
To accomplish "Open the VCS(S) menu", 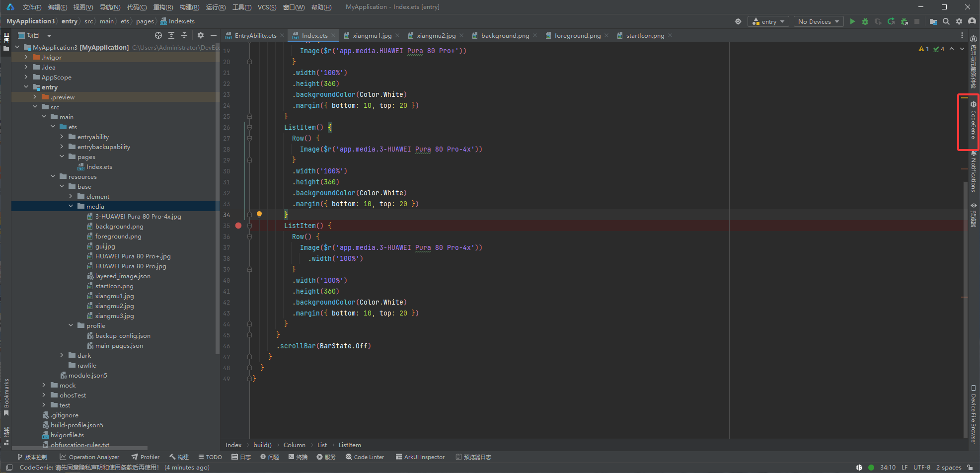I will pos(267,7).
